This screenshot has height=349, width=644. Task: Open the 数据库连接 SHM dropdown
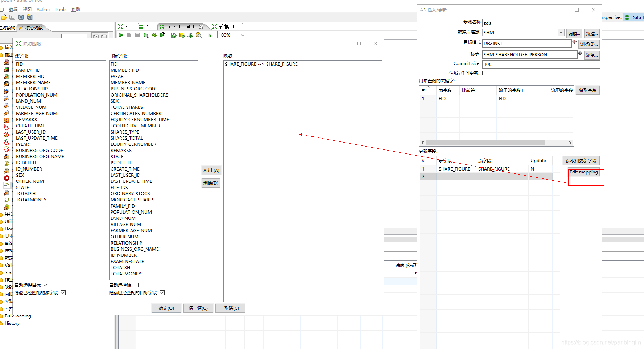pyautogui.click(x=561, y=33)
